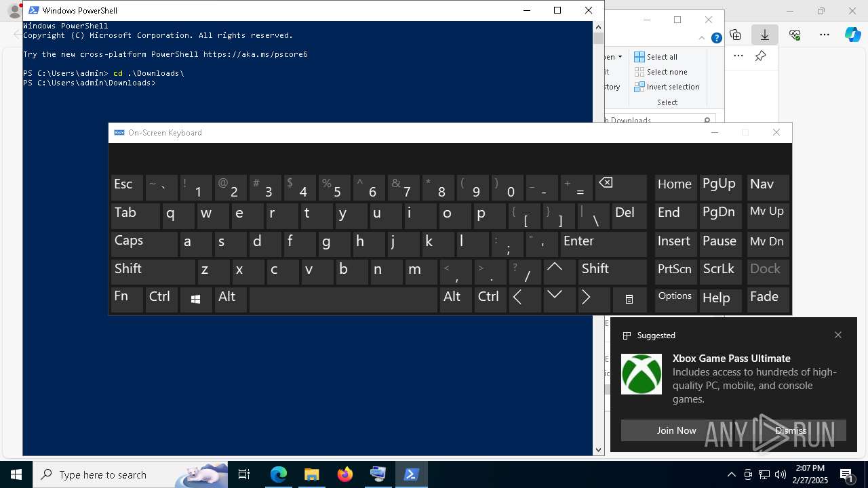Toggle the Caps lock key
Viewport: 868px width, 488px height.
[144, 244]
